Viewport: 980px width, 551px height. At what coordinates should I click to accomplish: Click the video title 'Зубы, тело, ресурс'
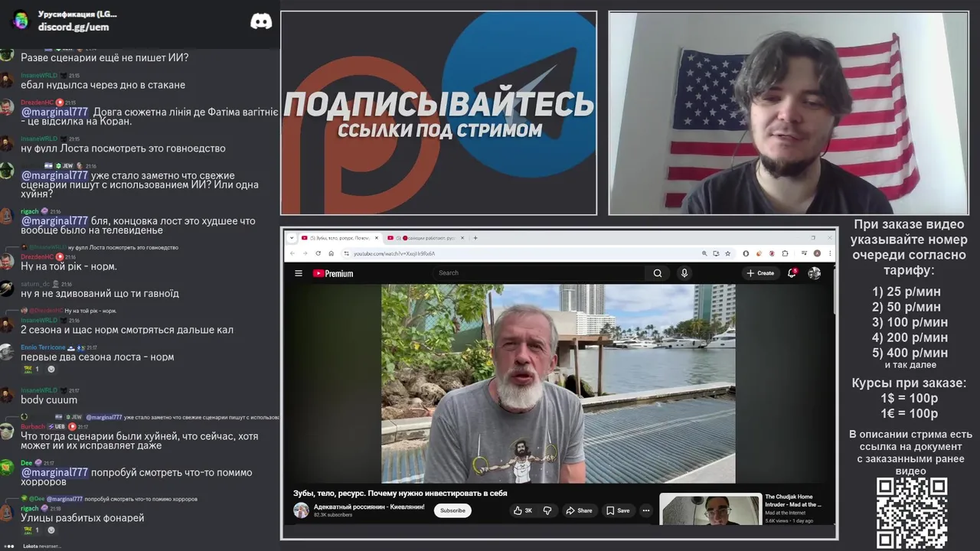[400, 494]
